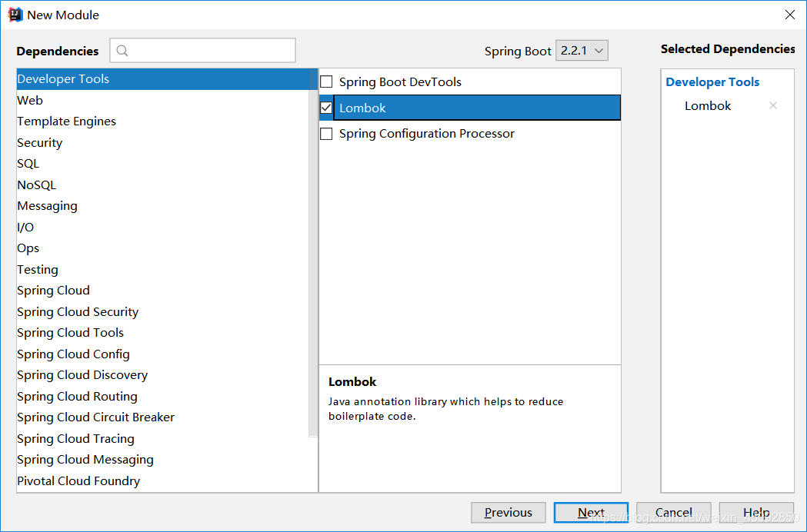
Task: Click the Spring Boot DevTools label
Action: pos(400,81)
